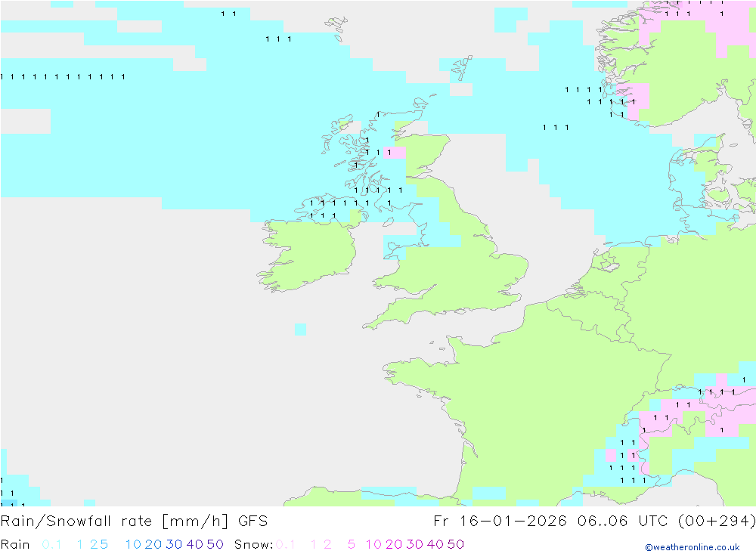The width and height of the screenshot is (756, 554).
Task: Open the ©weatheronline.co.uk link
Action: point(692,547)
